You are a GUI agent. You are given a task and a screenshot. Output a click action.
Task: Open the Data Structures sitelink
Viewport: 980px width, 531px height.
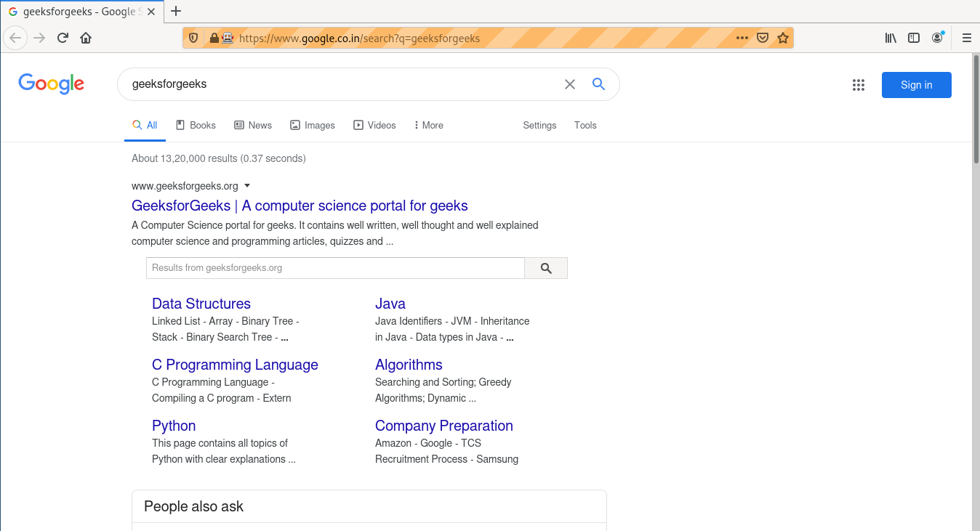[x=201, y=304]
